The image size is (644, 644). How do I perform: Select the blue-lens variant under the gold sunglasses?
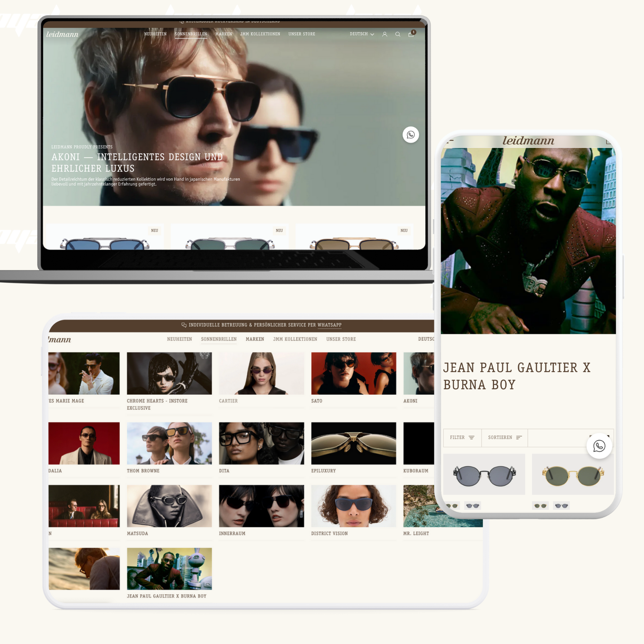(561, 506)
